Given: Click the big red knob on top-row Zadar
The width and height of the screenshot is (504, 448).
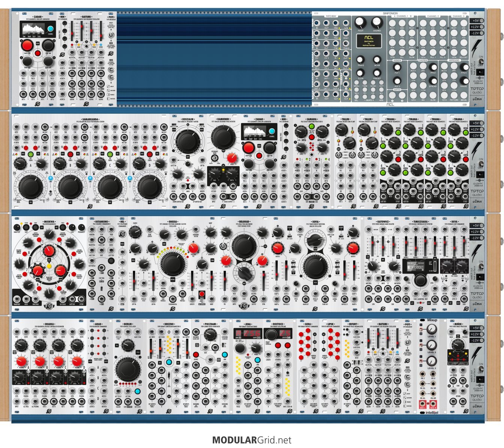Looking at the screenshot, I should click(x=27, y=46).
